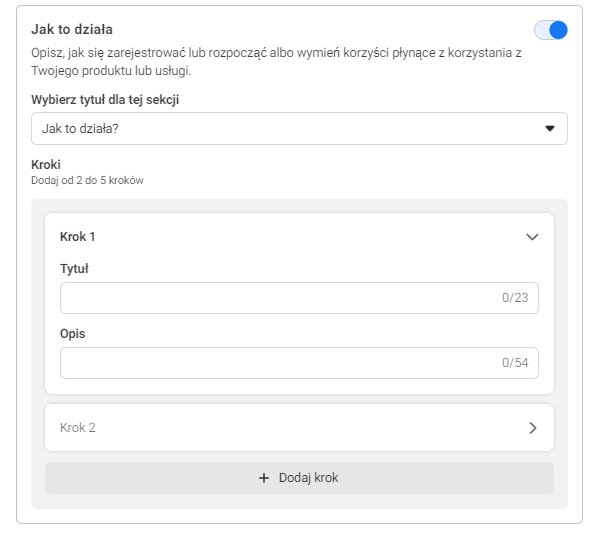
Task: Click the section description paragraph text
Action: 276,61
